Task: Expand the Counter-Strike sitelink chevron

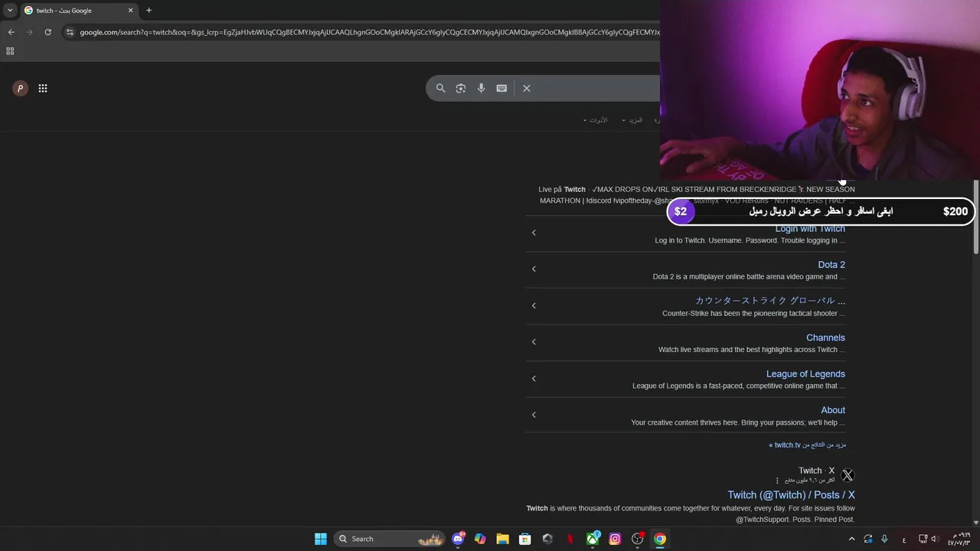Action: click(534, 305)
